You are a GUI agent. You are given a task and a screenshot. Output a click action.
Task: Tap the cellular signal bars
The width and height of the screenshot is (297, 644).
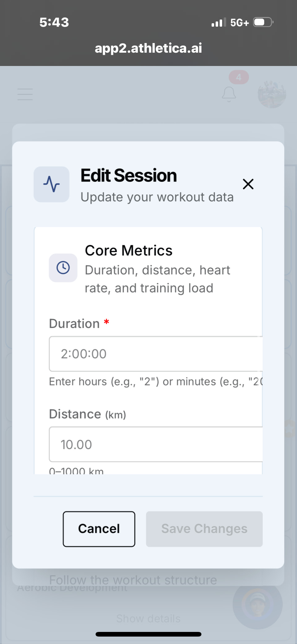pyautogui.click(x=218, y=22)
